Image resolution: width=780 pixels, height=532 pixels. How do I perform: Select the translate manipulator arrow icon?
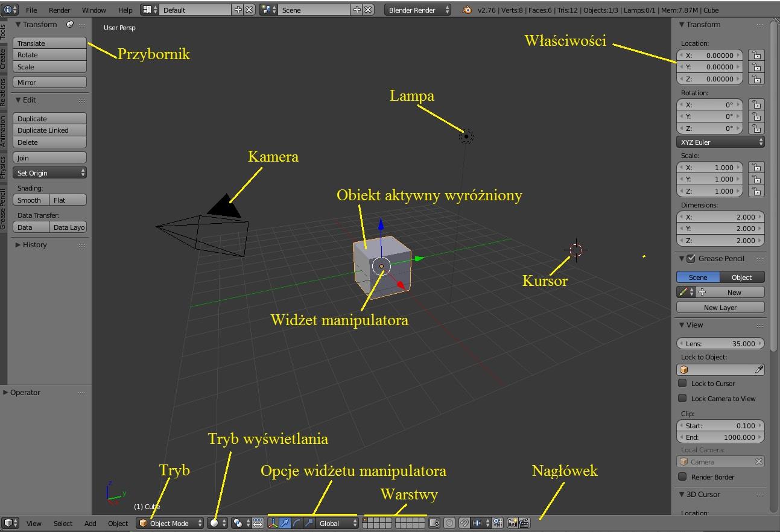285,523
